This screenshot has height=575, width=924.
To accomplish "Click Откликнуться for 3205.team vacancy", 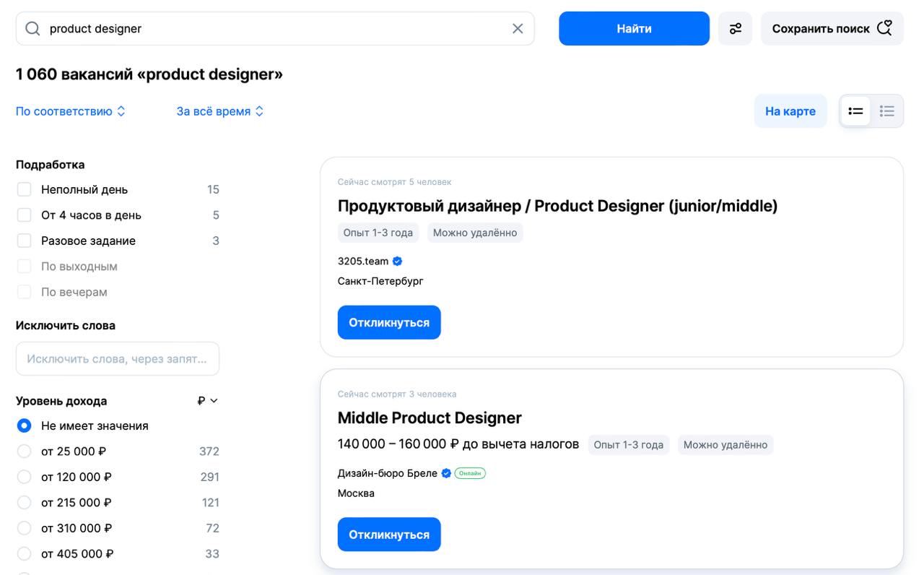I will pyautogui.click(x=389, y=322).
